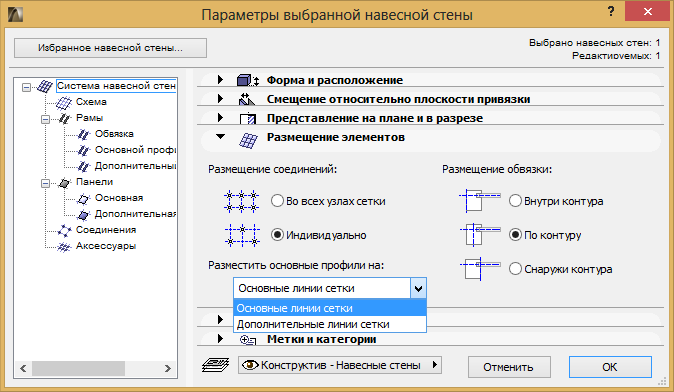Viewport: 674px width, 392px height.
Task: Click the Внутри контура boundary diagram
Action: point(480,201)
